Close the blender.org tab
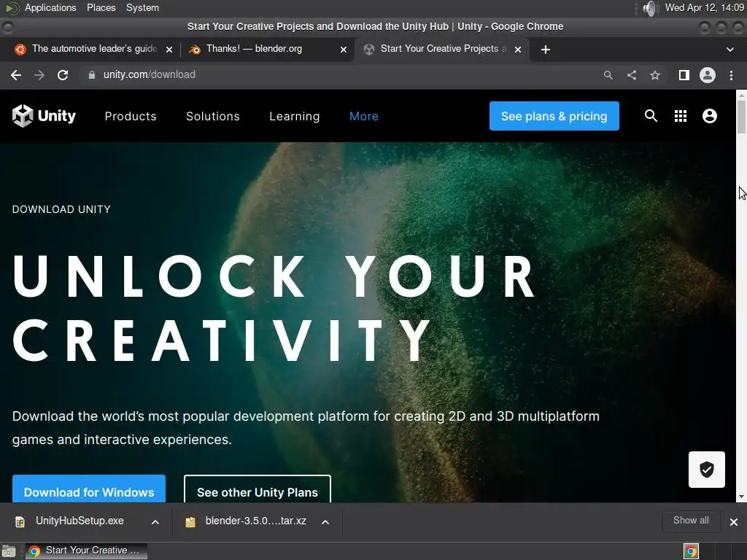Screen dimensions: 747x560 (344, 50)
